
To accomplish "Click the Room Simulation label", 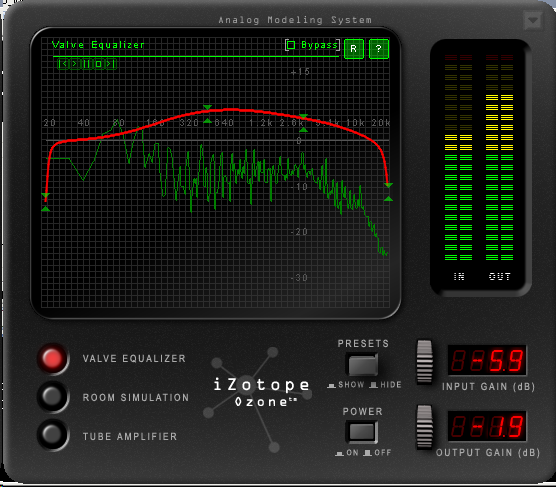I will point(136,398).
